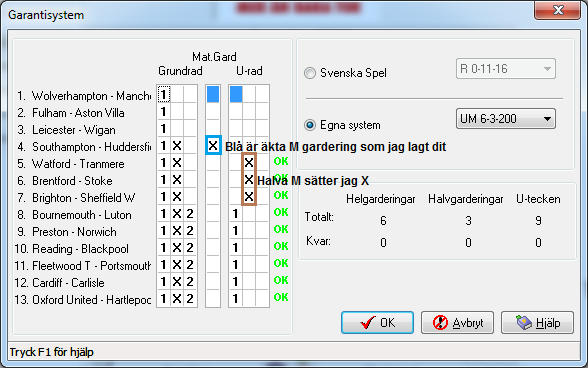Close the Garantisystem dialog window
The width and height of the screenshot is (588, 368).
(x=558, y=10)
